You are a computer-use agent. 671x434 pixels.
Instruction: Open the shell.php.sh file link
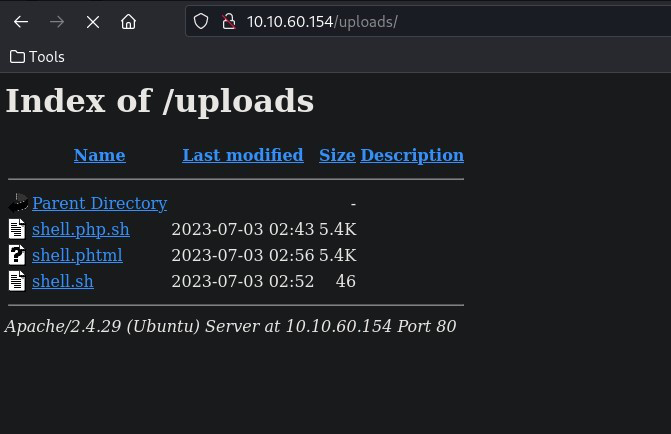pyautogui.click(x=80, y=229)
